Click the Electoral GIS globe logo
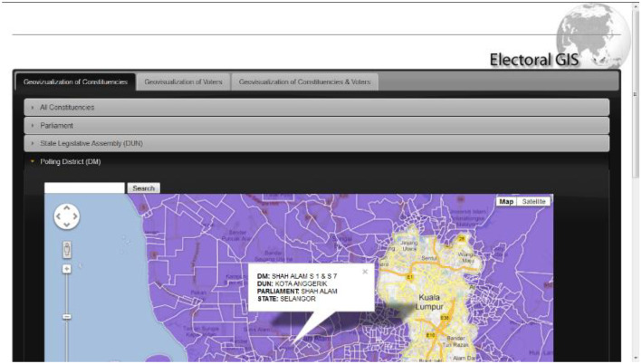This screenshot has height=364, width=641. pos(593,36)
